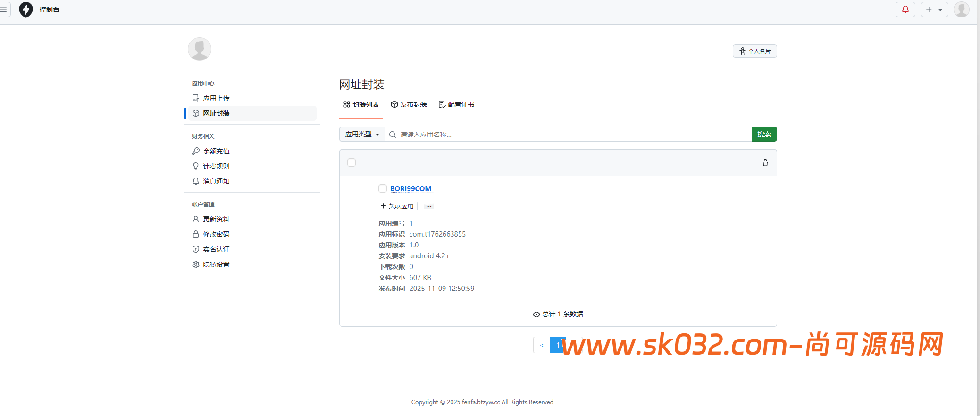Tick the checkbox next to BORI99COM
980x416 pixels.
click(383, 188)
